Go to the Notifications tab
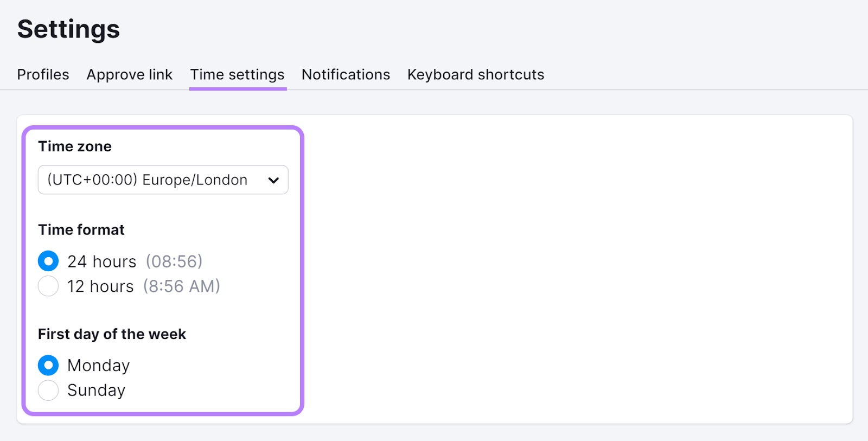Viewport: 868px width, 441px height. pos(346,74)
